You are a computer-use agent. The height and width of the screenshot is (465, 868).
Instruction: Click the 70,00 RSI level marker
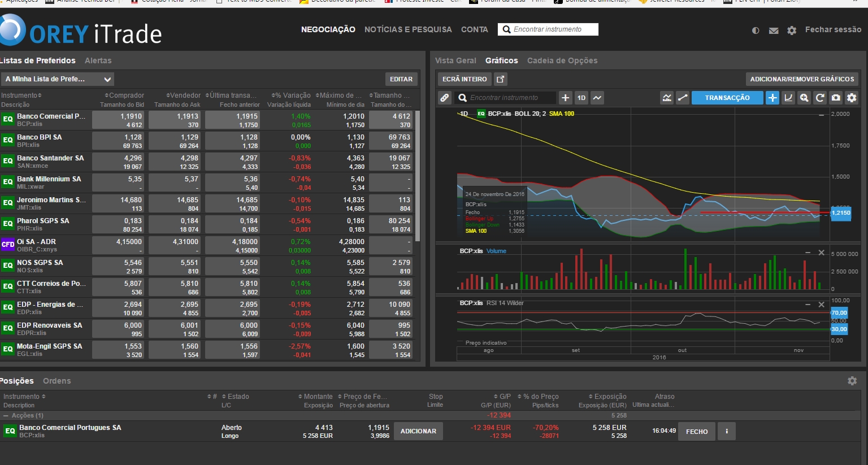pos(839,312)
